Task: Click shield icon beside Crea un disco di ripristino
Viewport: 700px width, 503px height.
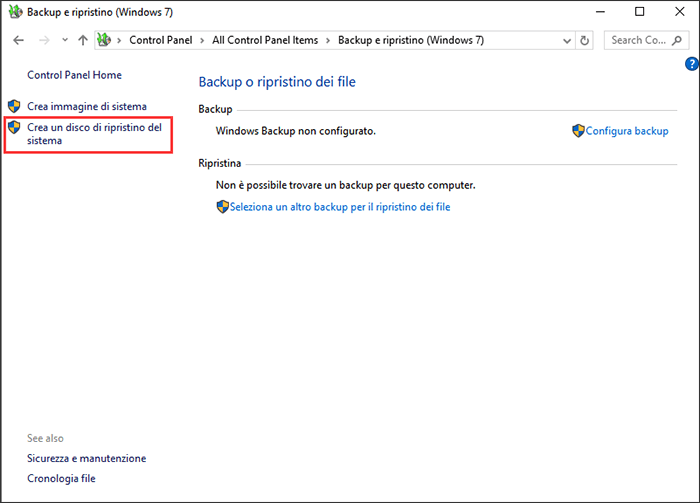Action: (14, 128)
